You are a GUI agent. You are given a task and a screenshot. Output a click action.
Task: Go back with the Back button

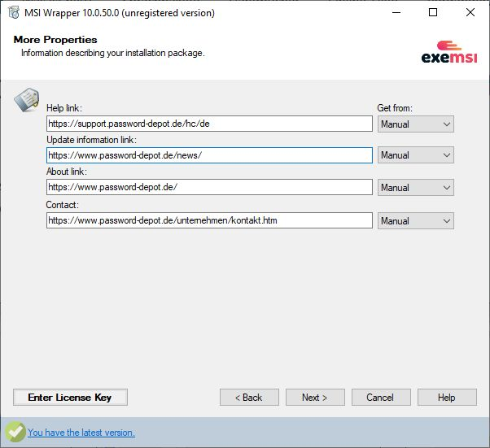249,397
